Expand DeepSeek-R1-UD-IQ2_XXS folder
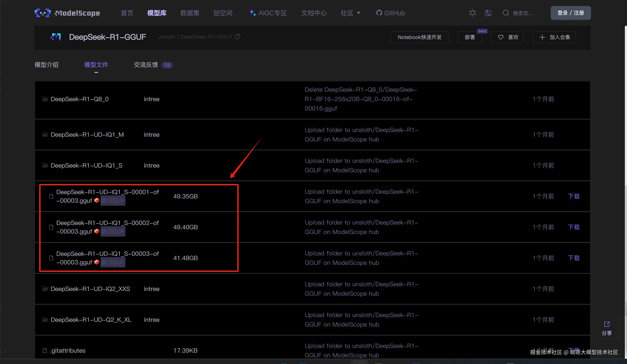 pyautogui.click(x=90, y=289)
